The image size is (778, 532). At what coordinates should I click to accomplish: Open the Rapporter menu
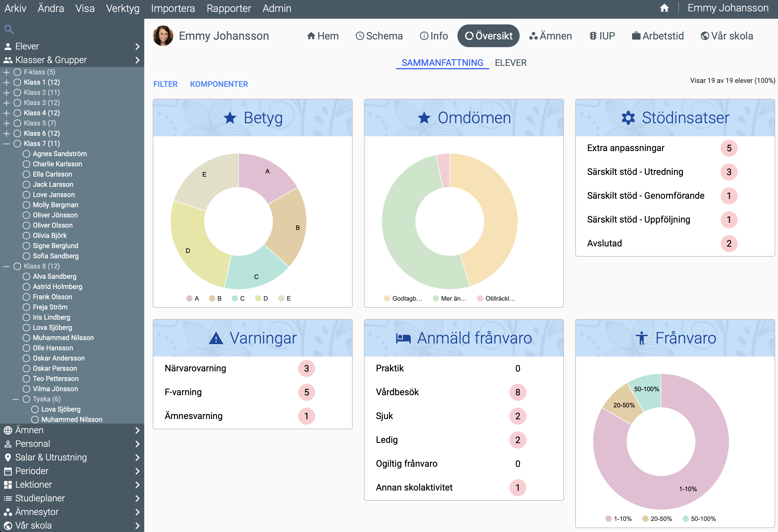coord(229,8)
